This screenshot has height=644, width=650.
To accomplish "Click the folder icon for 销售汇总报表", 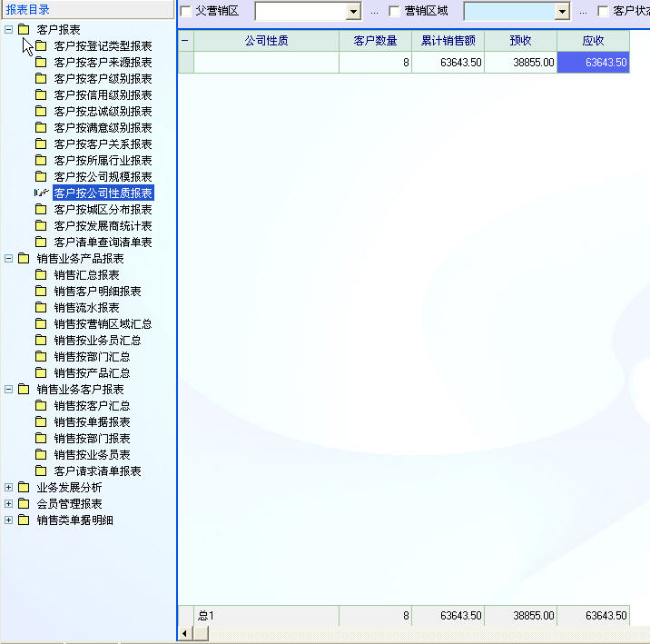I will coord(40,275).
